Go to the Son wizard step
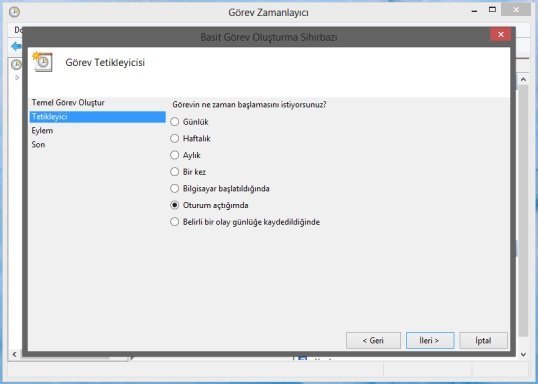538x384 pixels. (x=38, y=144)
